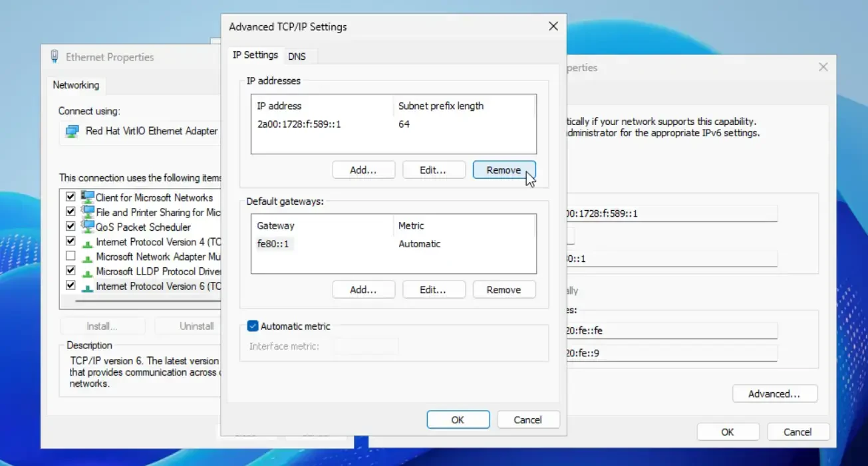Click the File and Printer Sharing icon
The width and height of the screenshot is (868, 466).
click(88, 212)
